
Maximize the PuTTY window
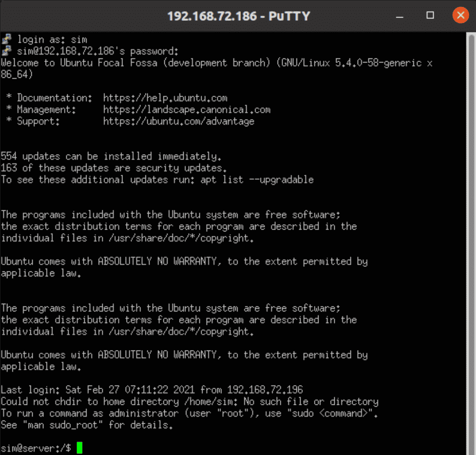pos(430,16)
